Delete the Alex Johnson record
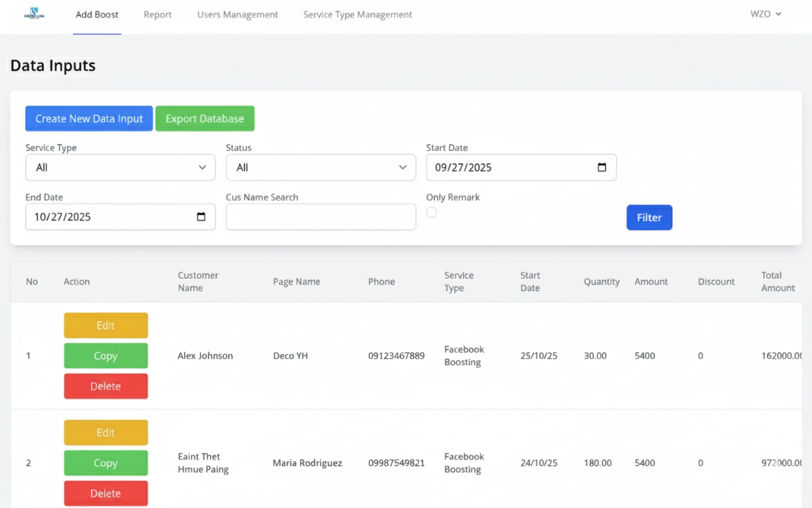Viewport: 812px width, 508px height. 105,386
